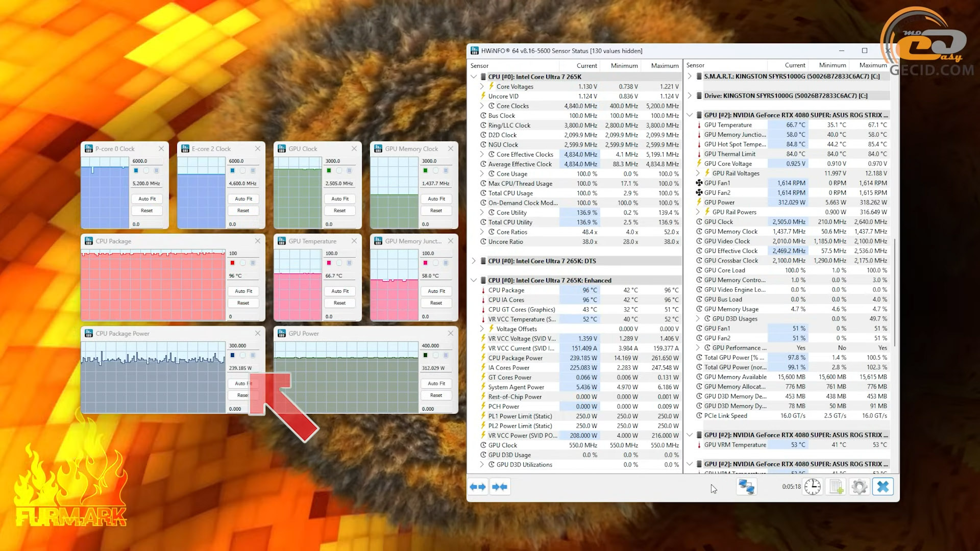Click the blue X close sensors icon
980x551 pixels.
[883, 487]
